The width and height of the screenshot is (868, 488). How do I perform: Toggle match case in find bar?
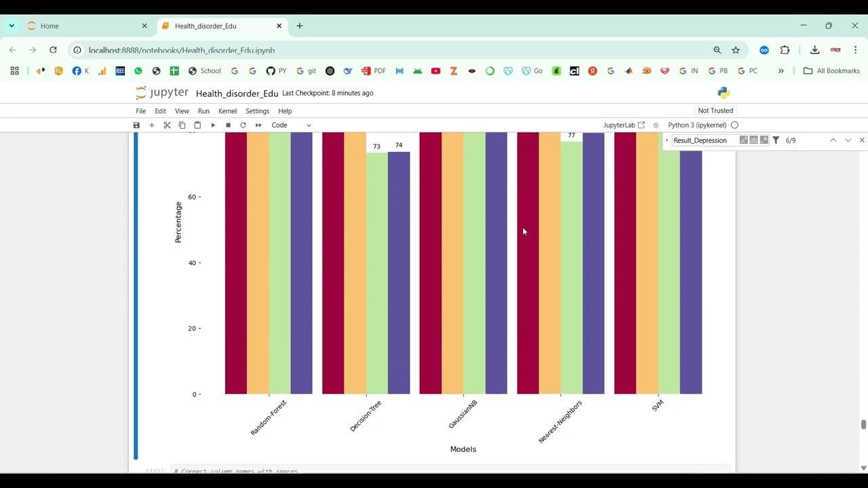coord(744,140)
